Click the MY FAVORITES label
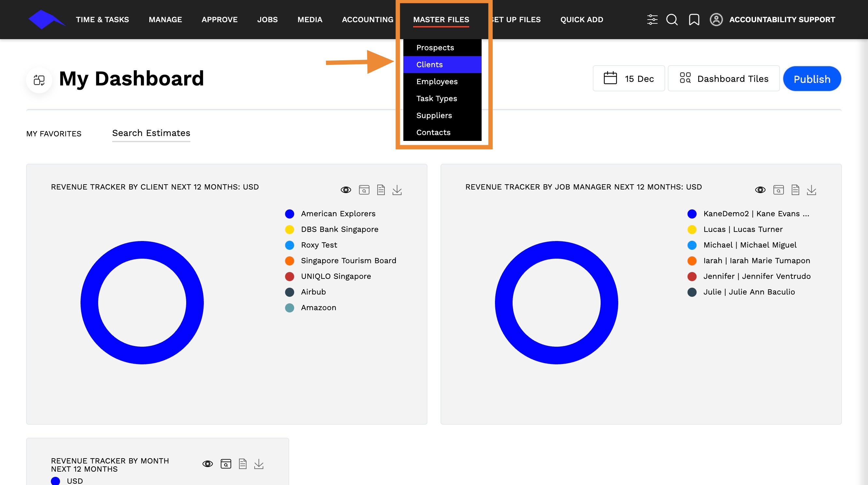868x485 pixels. point(54,134)
